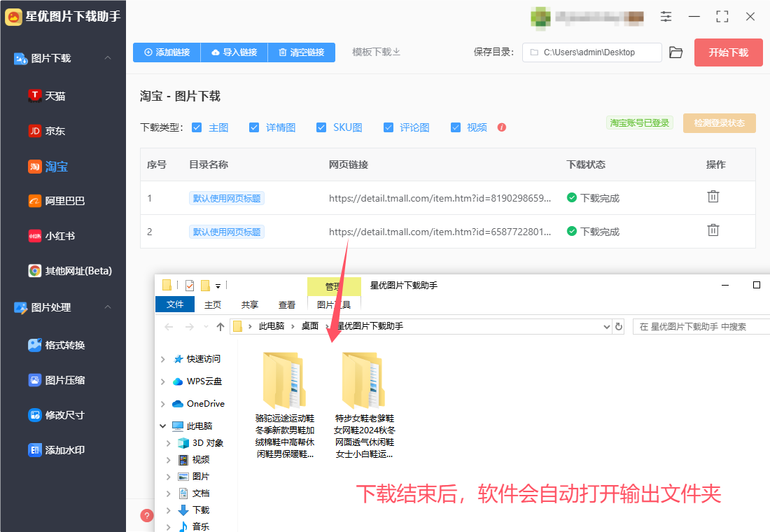Go up one folder level in Explorer
The image size is (770, 532).
point(220,327)
